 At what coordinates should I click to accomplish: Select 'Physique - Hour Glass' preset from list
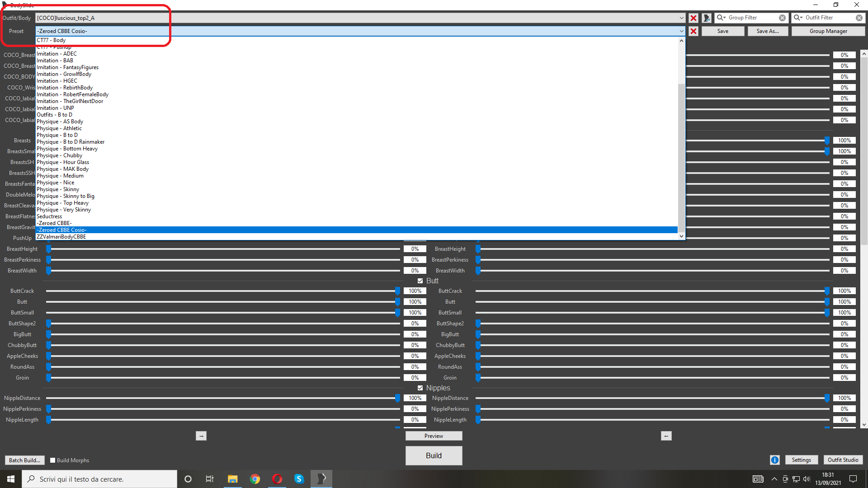click(x=63, y=162)
